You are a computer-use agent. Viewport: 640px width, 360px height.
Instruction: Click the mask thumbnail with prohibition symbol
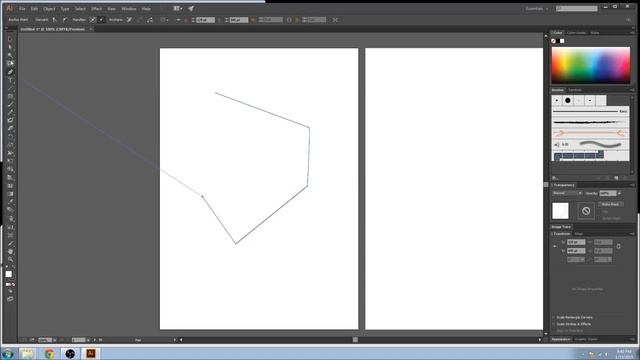coord(586,211)
